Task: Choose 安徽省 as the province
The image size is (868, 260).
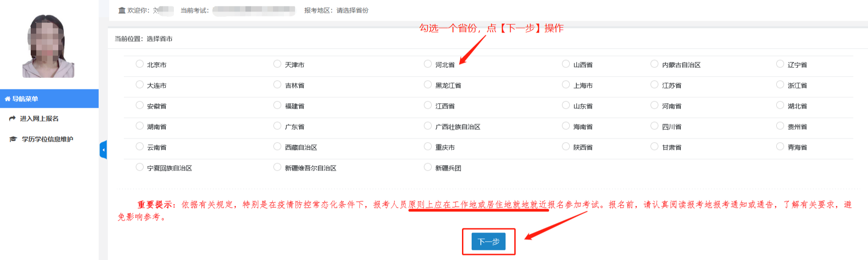Action: point(139,105)
